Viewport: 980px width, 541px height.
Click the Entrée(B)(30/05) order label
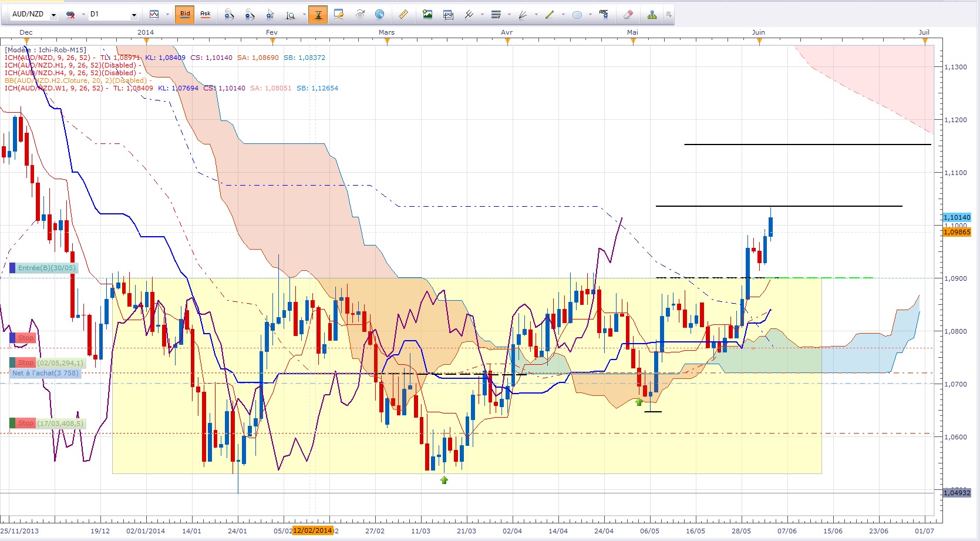(46, 268)
